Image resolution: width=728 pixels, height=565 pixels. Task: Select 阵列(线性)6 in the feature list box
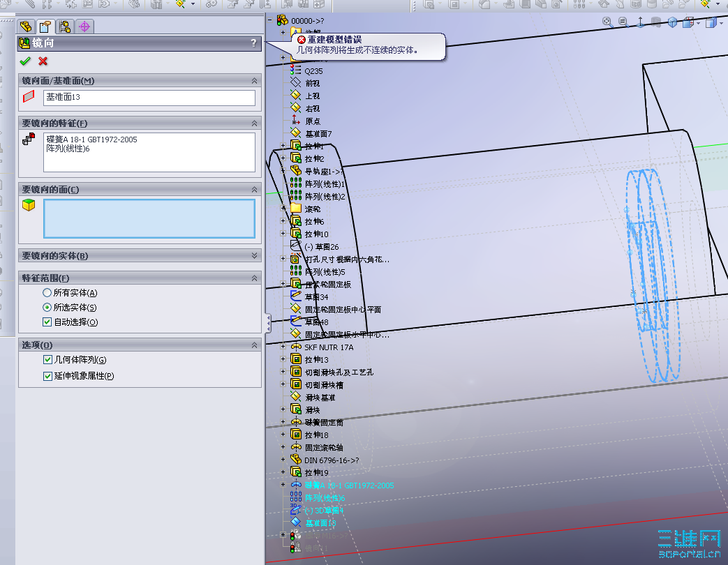click(x=68, y=149)
